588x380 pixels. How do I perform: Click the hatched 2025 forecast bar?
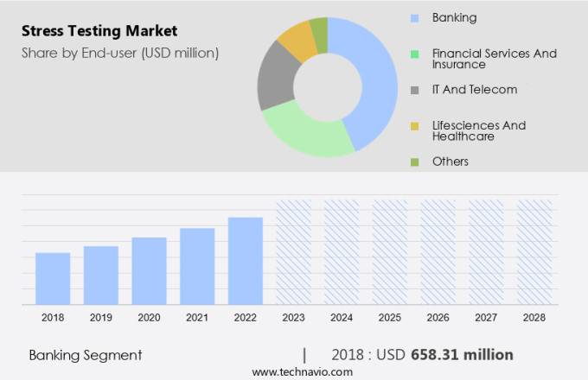coord(389,252)
